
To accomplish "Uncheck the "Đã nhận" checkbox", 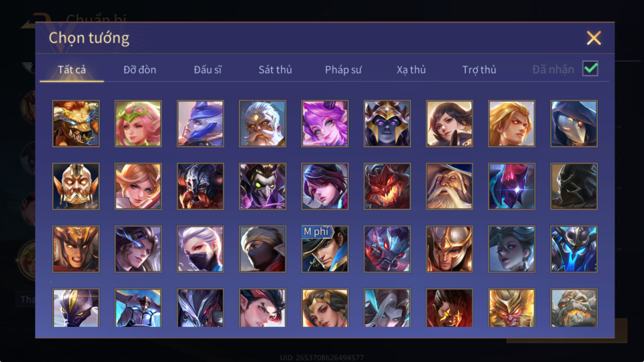I will click(x=590, y=69).
